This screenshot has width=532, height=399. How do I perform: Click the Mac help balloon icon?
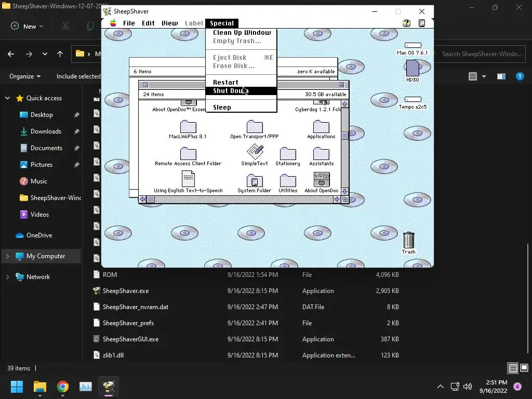pos(406,23)
